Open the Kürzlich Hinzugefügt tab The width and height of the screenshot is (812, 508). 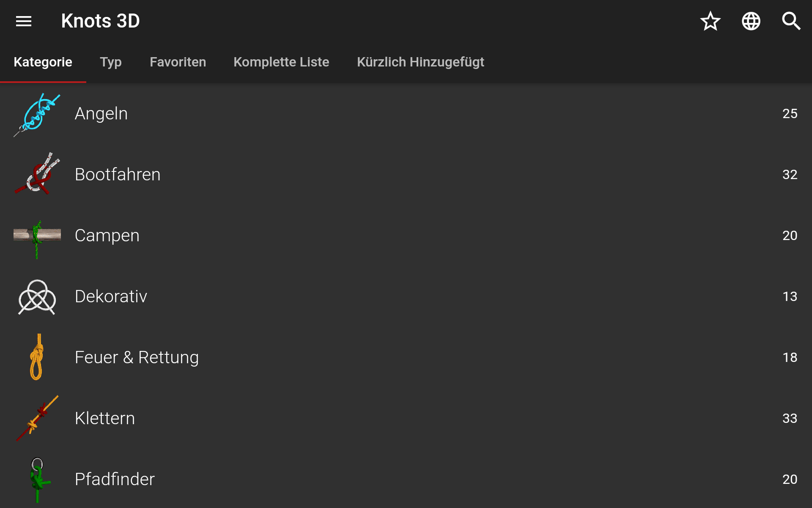420,62
